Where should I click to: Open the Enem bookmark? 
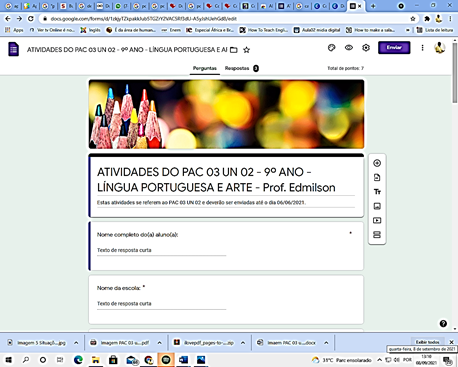(x=171, y=30)
